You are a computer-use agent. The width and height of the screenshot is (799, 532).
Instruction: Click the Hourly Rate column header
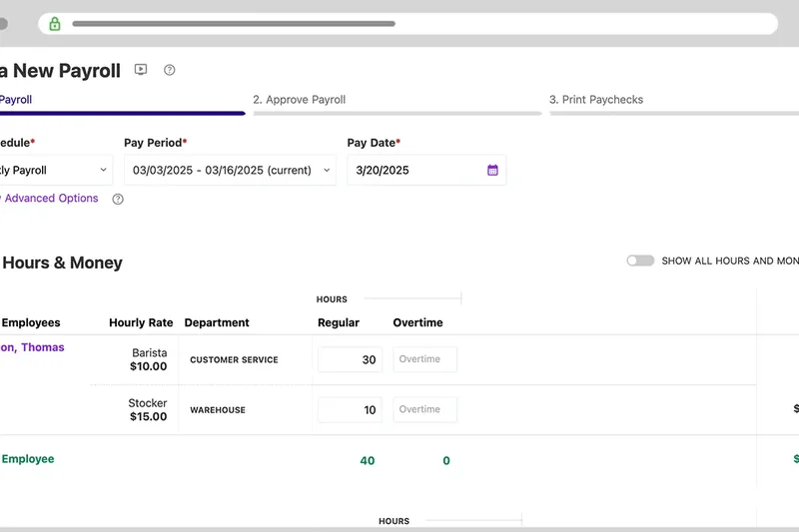pos(141,323)
